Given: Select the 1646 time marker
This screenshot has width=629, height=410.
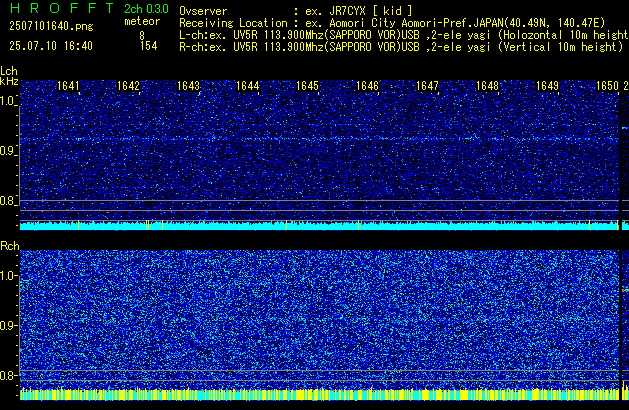Looking at the screenshot, I should tap(367, 86).
